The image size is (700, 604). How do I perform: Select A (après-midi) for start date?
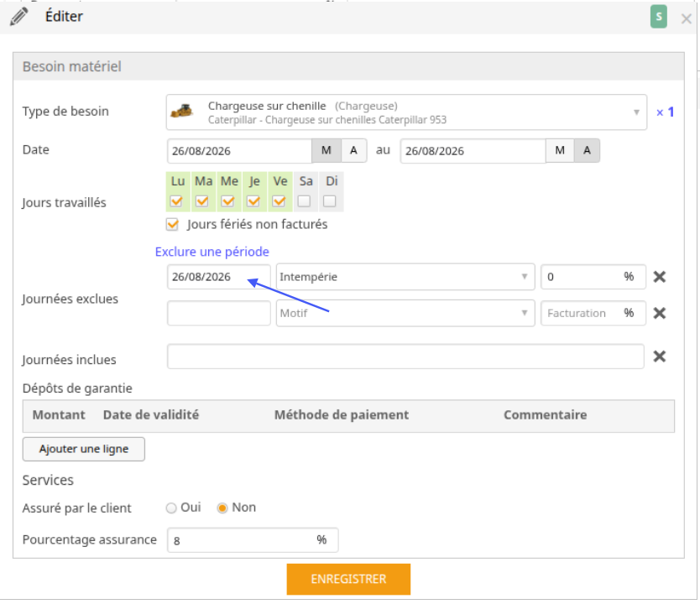click(x=353, y=150)
